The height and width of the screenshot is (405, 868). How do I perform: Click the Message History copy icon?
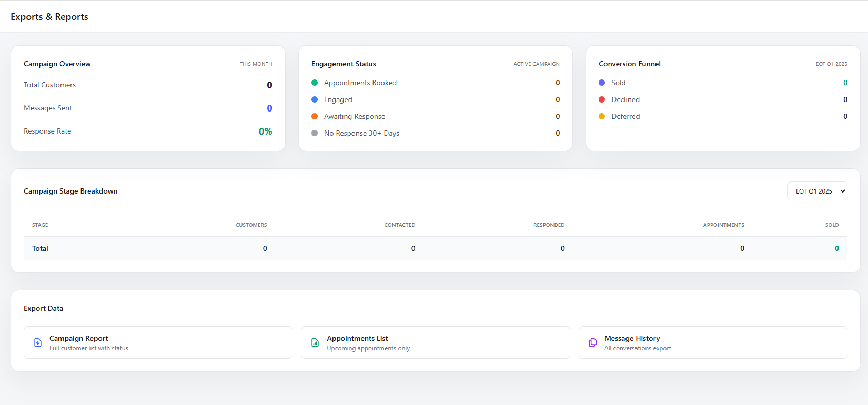[x=593, y=342]
